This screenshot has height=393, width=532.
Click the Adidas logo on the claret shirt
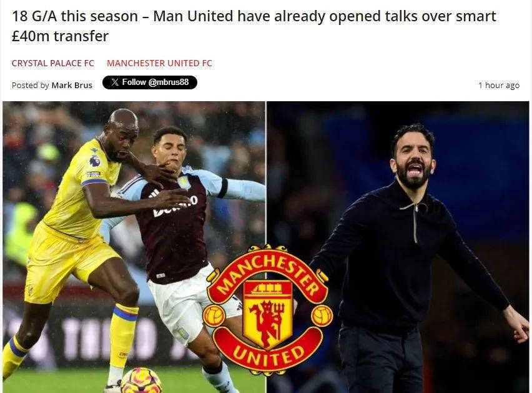pyautogui.click(x=154, y=194)
